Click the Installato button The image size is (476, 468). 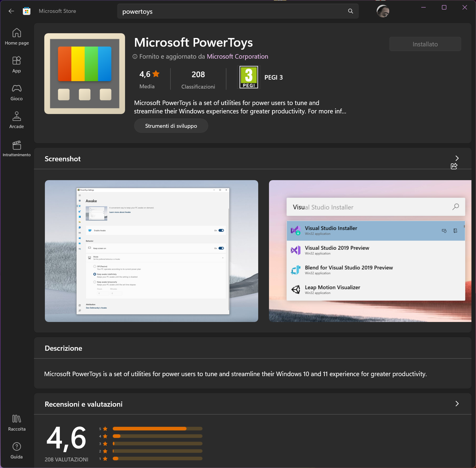(x=425, y=44)
